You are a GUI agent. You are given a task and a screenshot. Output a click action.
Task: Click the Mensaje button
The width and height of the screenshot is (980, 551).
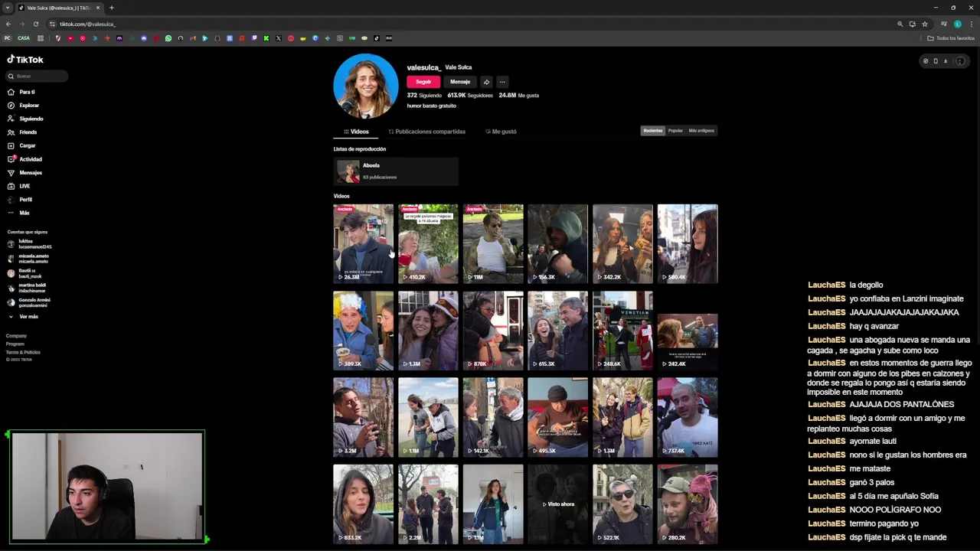460,82
